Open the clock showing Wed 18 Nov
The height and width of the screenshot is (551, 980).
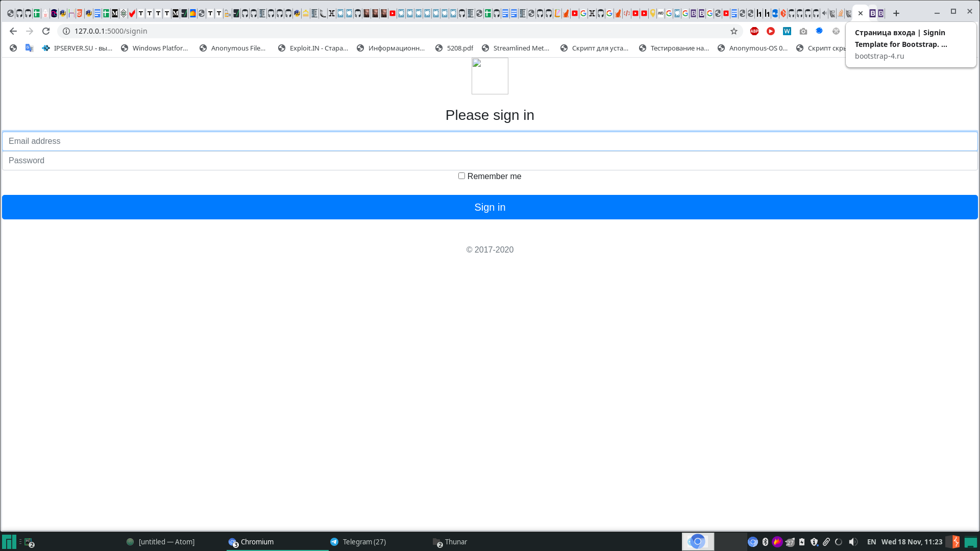point(912,542)
